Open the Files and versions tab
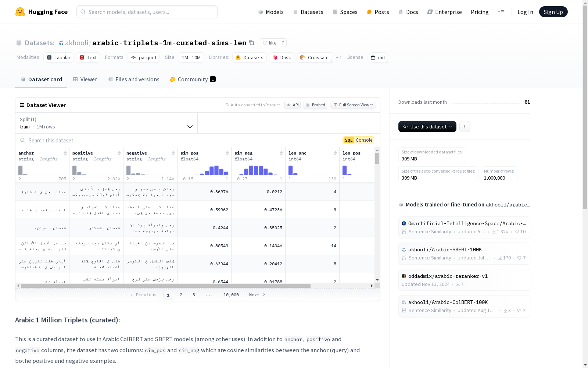The height and width of the screenshot is (368, 588). pyautogui.click(x=133, y=79)
